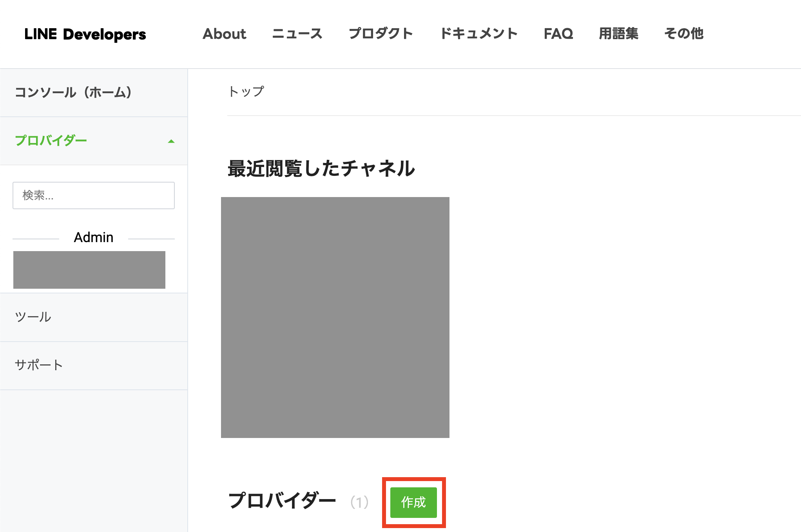Collapse the プロバイダー sidebar arrow
The width and height of the screenshot is (801, 532).
[171, 141]
